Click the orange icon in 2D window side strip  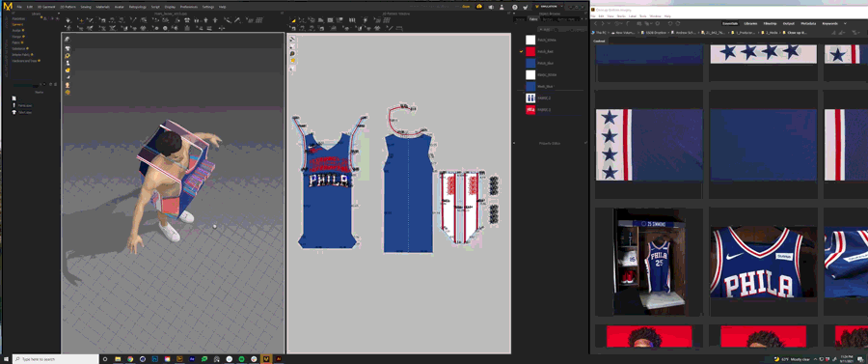click(292, 61)
